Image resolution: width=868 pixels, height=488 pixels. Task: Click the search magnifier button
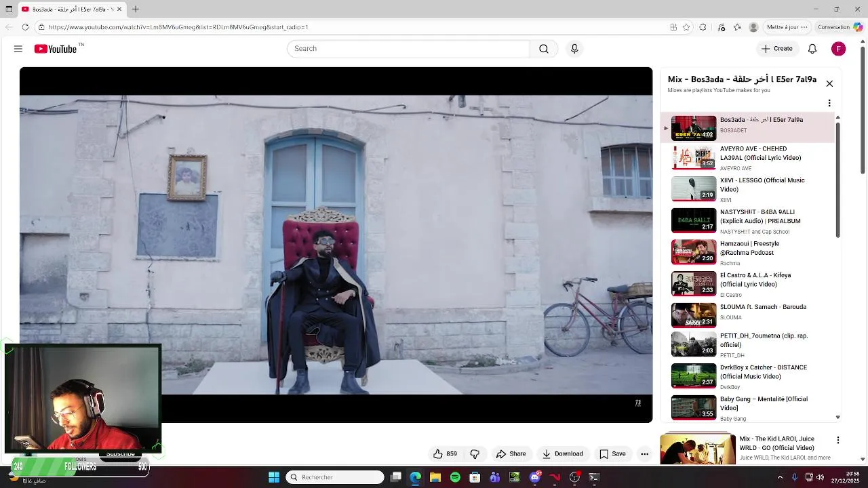tap(544, 49)
